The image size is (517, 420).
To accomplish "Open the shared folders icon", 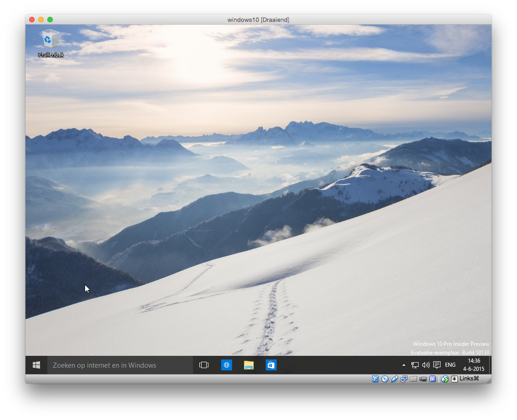I will pyautogui.click(x=413, y=379).
